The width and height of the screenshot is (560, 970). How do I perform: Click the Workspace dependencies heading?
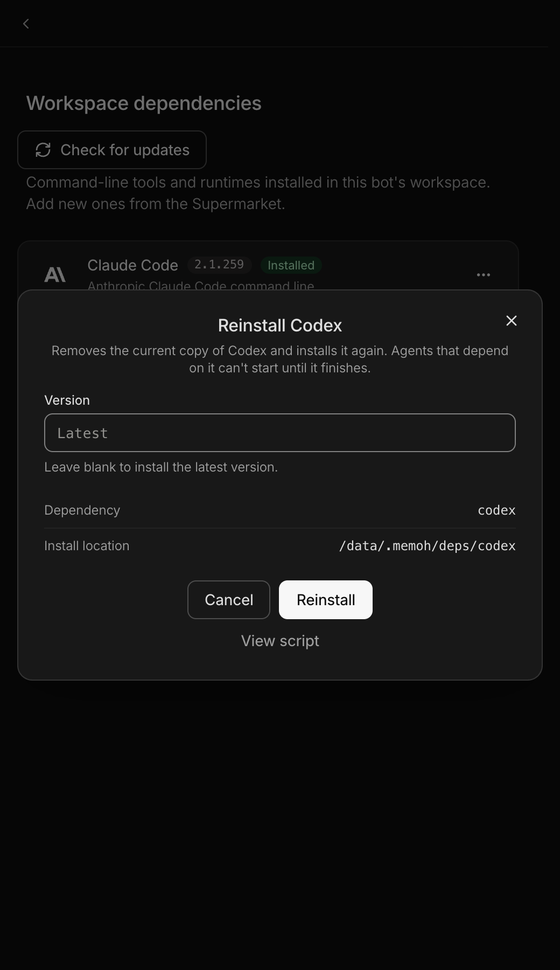point(144,103)
